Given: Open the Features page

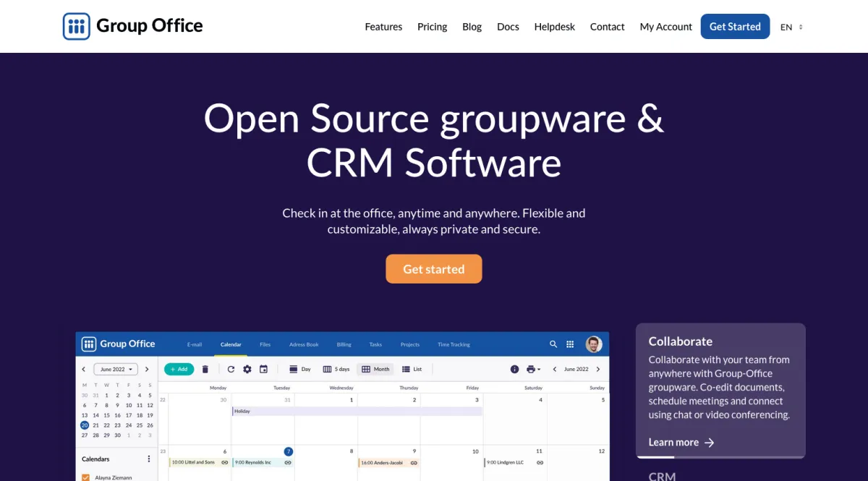Looking at the screenshot, I should 383,27.
